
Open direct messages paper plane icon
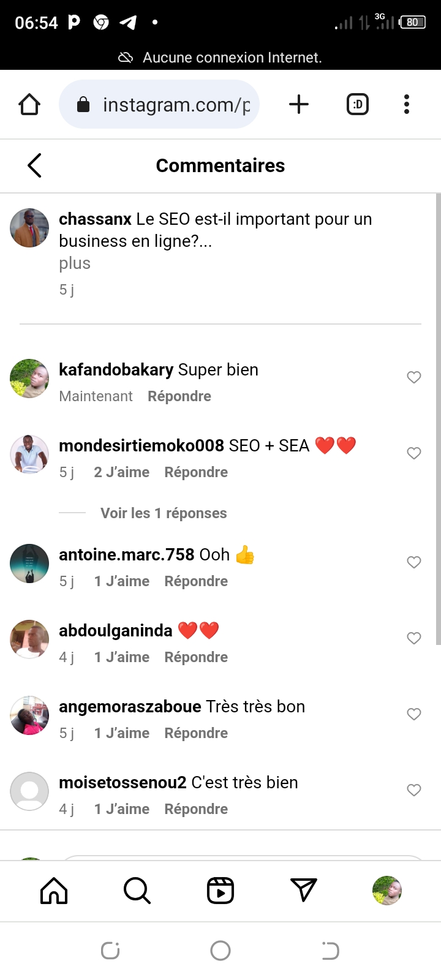pos(304,891)
